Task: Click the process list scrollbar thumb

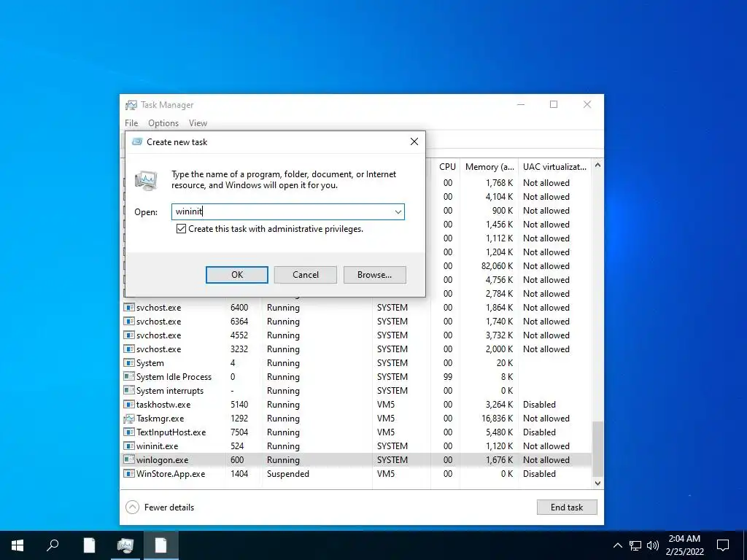Action: pyautogui.click(x=597, y=448)
